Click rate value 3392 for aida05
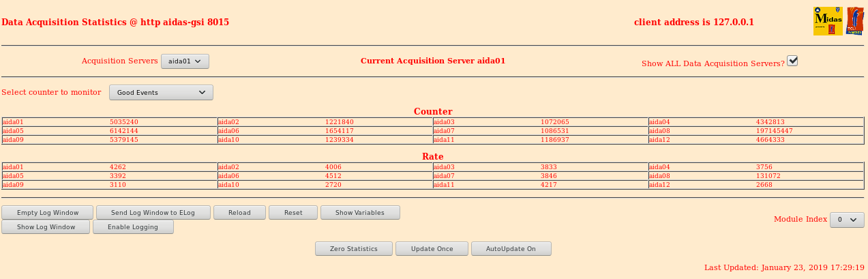Image resolution: width=868 pixels, height=279 pixels. (118, 176)
